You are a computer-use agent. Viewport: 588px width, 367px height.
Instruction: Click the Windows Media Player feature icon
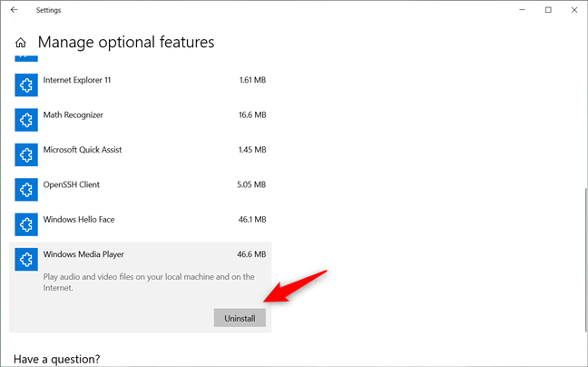pyautogui.click(x=26, y=259)
